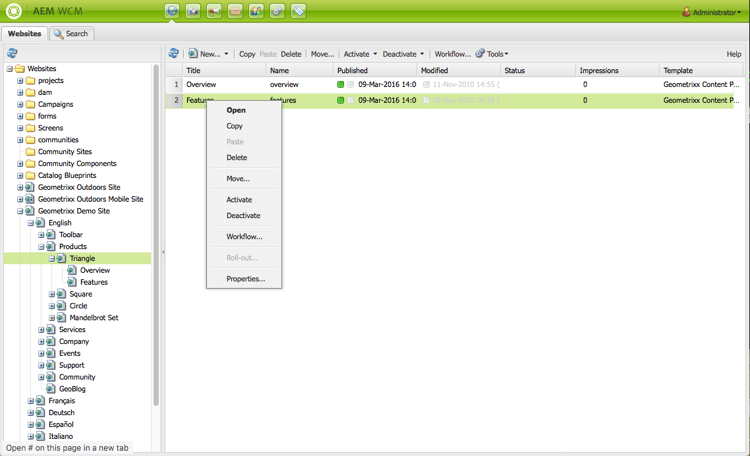Open the Tools dropdown arrow in toolbar
Screen dimensions: 750x456
(x=507, y=54)
